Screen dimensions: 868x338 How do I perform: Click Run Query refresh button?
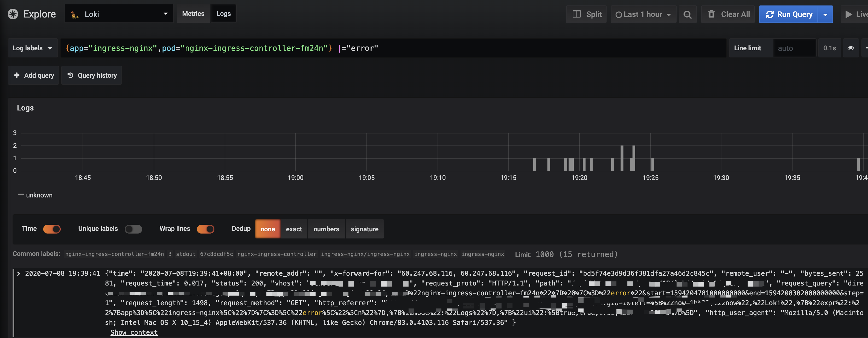(788, 14)
